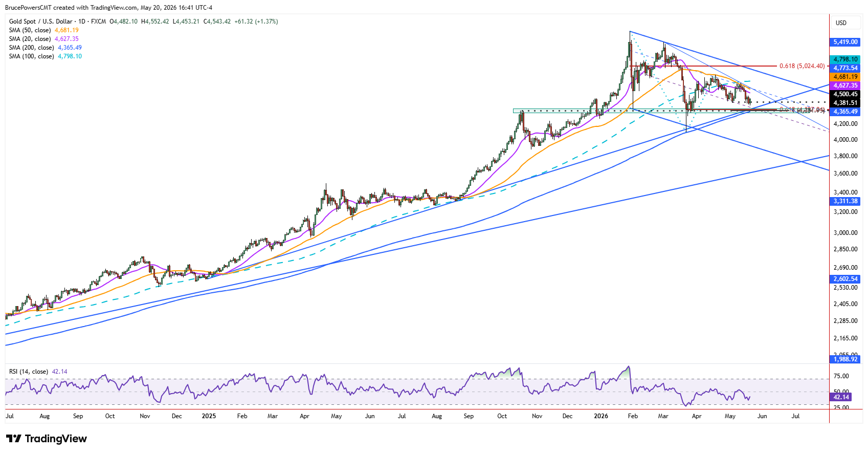Click the +61.32 (+1.37%) change value
The height and width of the screenshot is (454, 868).
coord(256,21)
